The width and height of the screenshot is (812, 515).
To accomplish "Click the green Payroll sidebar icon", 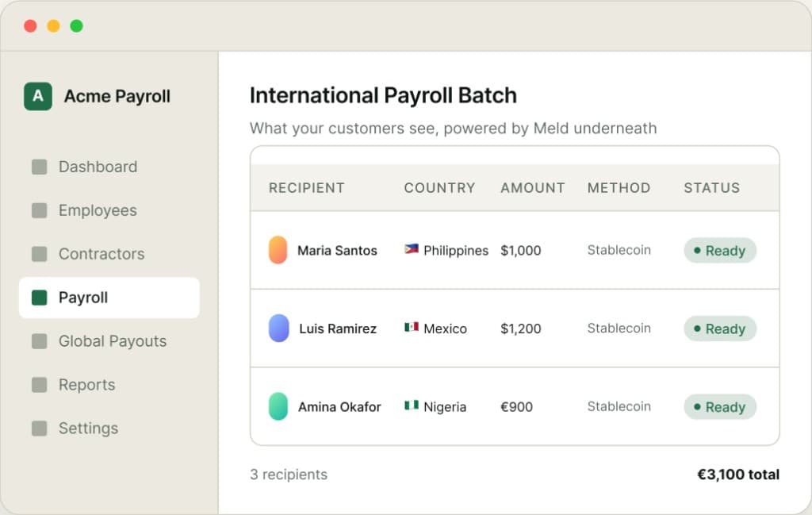I will point(40,298).
